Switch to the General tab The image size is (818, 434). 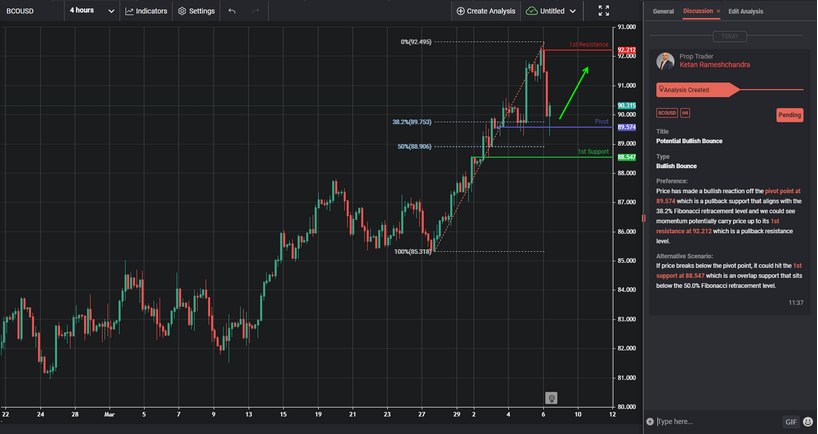[x=663, y=11]
